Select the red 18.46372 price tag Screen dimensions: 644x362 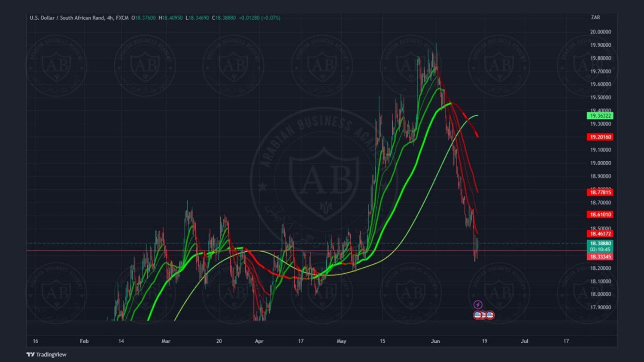[600, 234]
